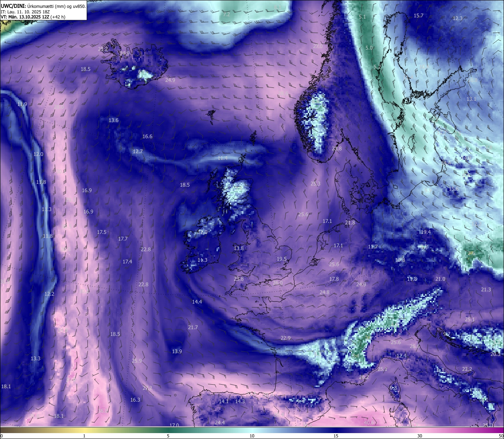The width and height of the screenshot is (504, 439).
Task: Click the map value 27.2
Action: 147,388
